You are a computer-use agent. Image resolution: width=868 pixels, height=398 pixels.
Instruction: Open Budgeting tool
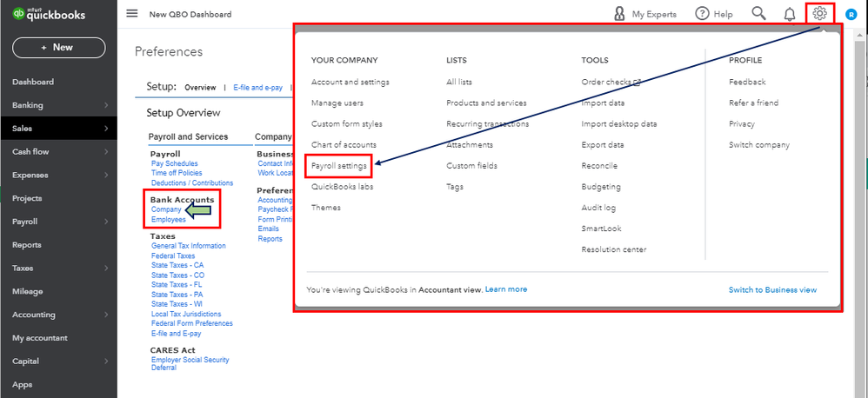(x=601, y=187)
